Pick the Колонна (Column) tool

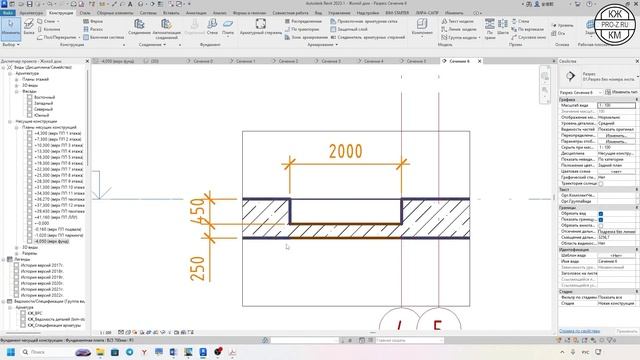tap(48, 29)
